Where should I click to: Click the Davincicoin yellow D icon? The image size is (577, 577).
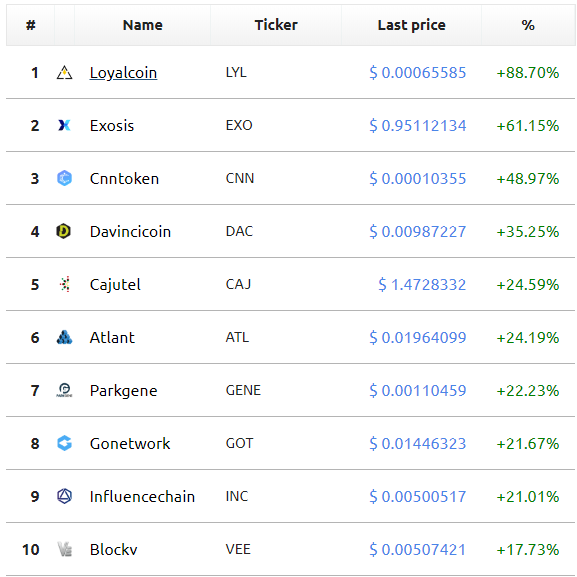click(64, 231)
